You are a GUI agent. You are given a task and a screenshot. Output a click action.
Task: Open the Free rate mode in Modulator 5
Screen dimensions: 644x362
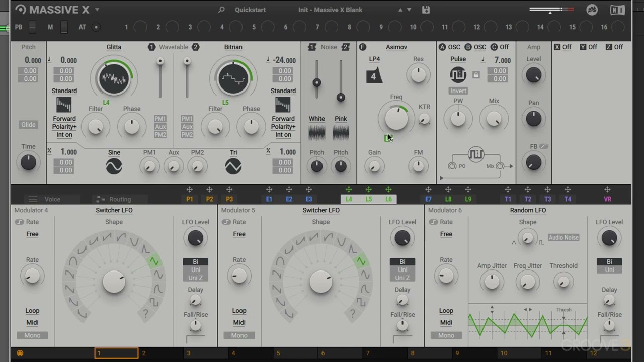click(239, 234)
